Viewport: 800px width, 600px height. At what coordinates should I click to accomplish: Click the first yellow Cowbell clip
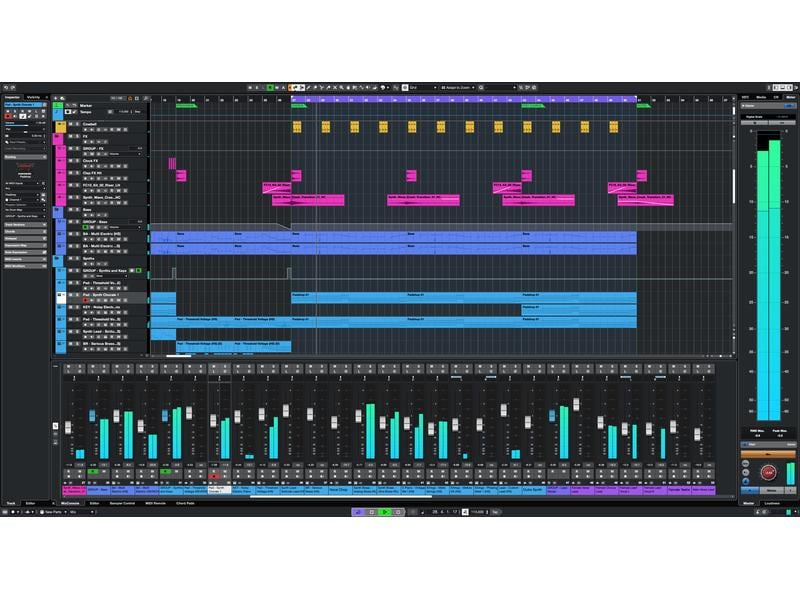pyautogui.click(x=297, y=127)
